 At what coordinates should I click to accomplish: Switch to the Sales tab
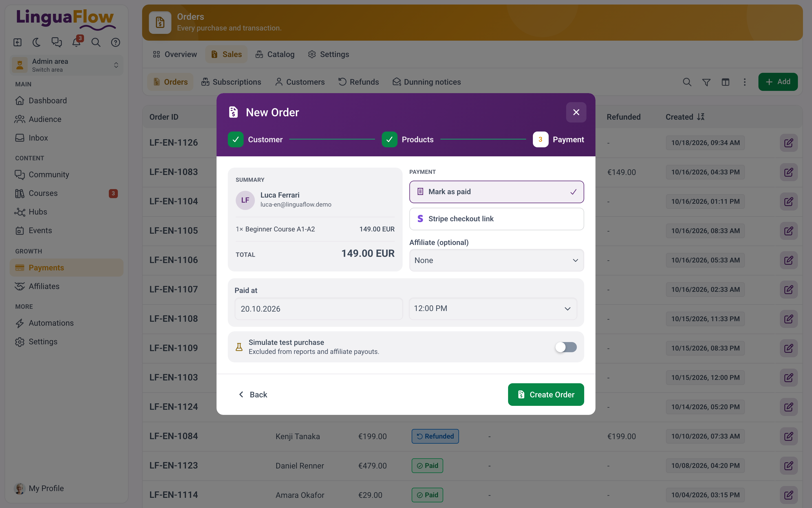point(226,54)
